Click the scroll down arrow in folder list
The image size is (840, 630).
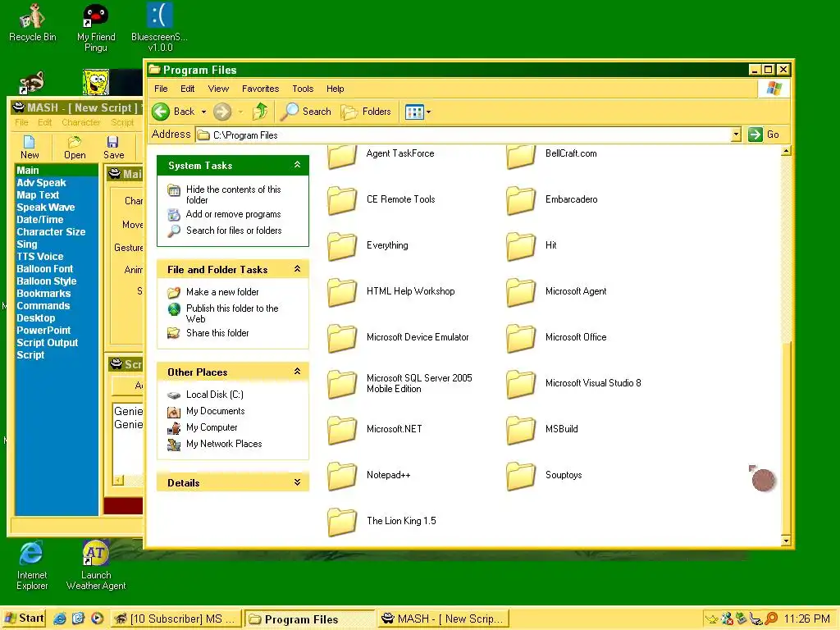pos(786,541)
